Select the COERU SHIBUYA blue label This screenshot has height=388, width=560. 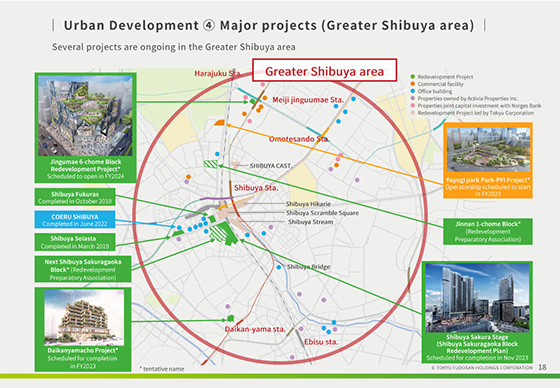[x=75, y=220]
